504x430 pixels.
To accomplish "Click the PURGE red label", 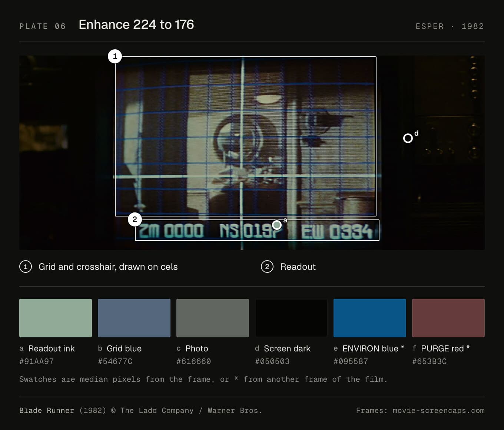I will click(445, 348).
